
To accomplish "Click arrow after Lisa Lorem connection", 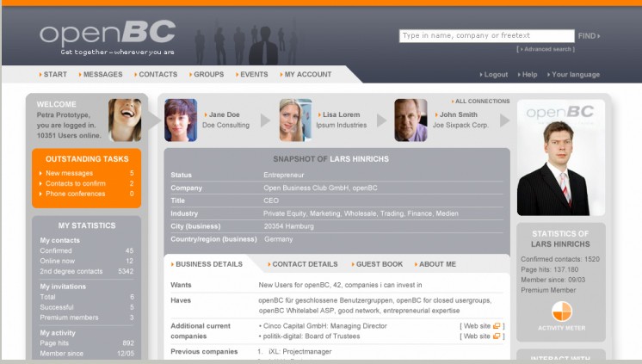I will click(x=381, y=120).
